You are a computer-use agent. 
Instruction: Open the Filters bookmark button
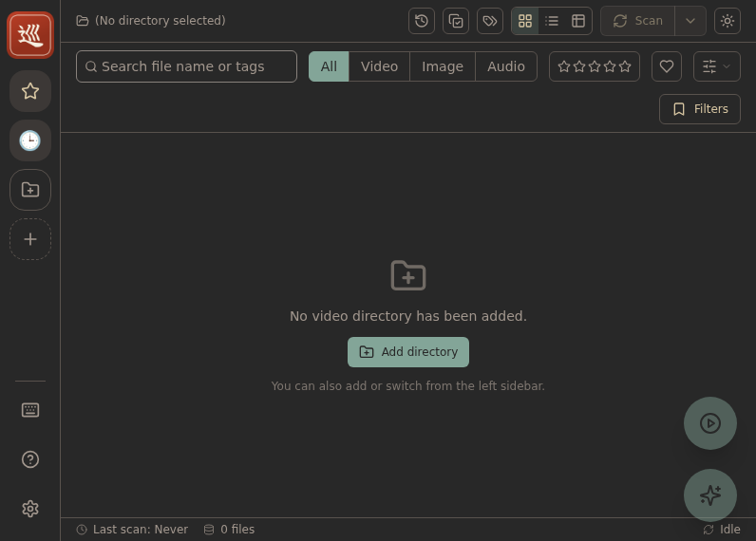click(x=700, y=109)
